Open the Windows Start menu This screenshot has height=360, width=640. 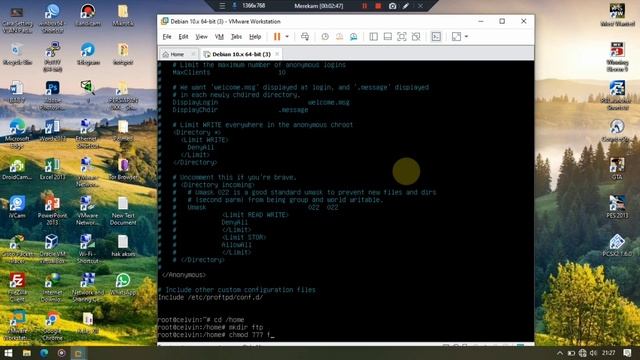point(8,353)
